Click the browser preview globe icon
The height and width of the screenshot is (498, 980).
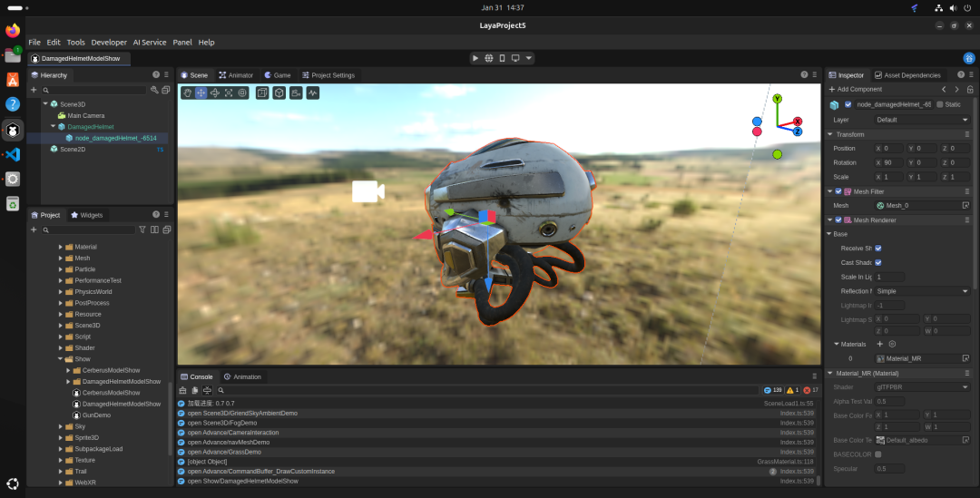(489, 58)
